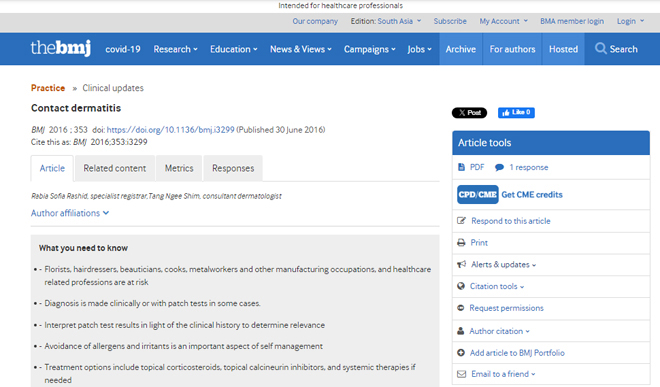Click the Facebook Like button
The image size is (660, 387).
point(516,112)
